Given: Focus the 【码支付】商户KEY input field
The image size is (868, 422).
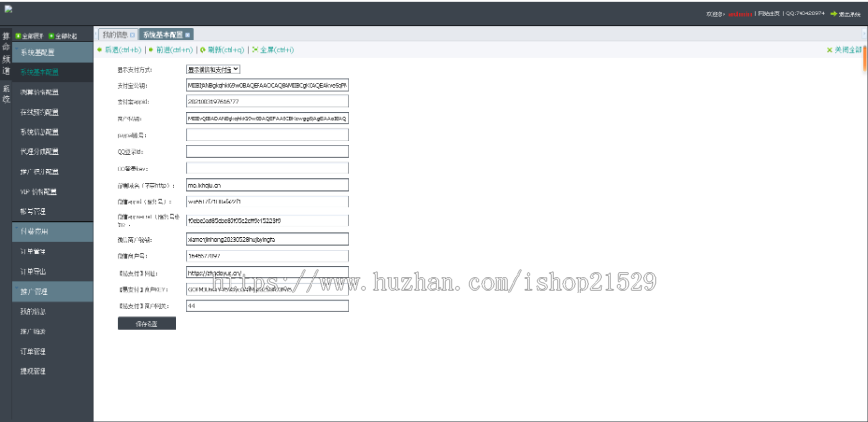Looking at the screenshot, I should (267, 289).
